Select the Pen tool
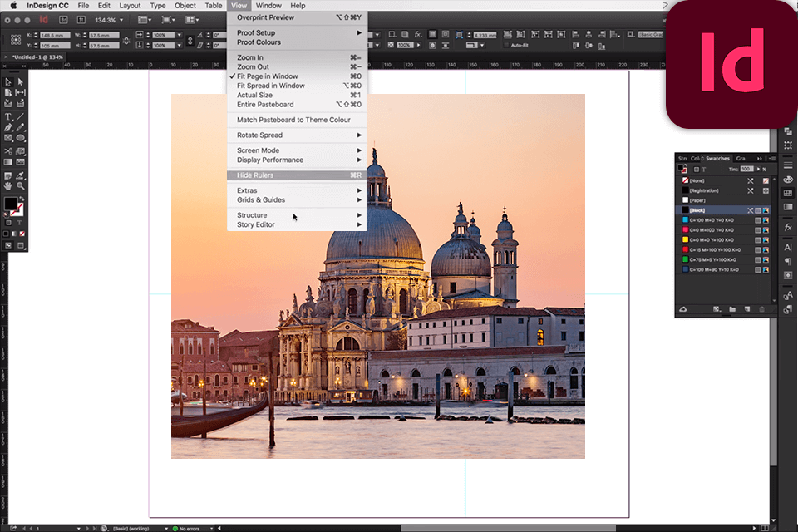The height and width of the screenshot is (532, 798). [8, 127]
